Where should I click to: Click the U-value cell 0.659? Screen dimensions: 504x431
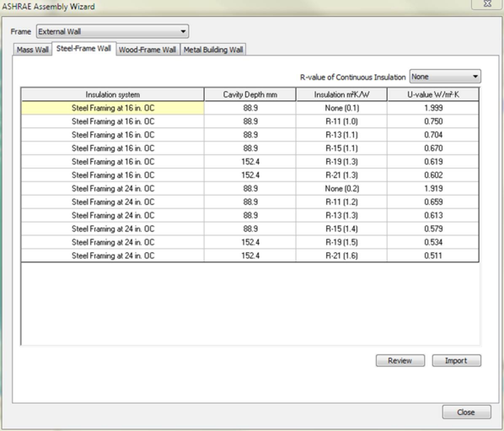(x=433, y=202)
